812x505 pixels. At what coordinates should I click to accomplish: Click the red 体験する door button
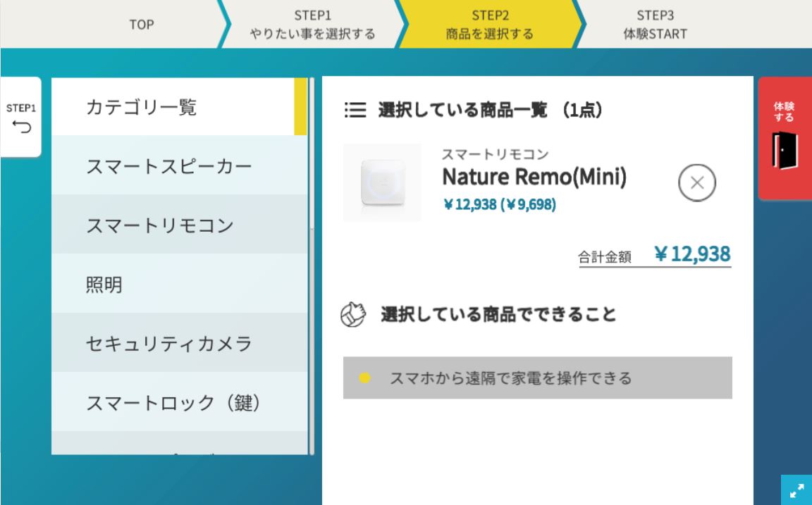(x=785, y=138)
